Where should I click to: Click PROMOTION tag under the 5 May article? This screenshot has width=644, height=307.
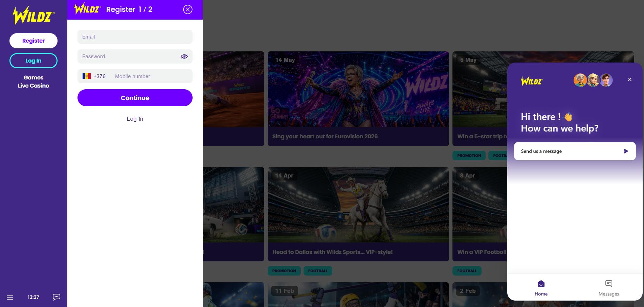point(469,156)
